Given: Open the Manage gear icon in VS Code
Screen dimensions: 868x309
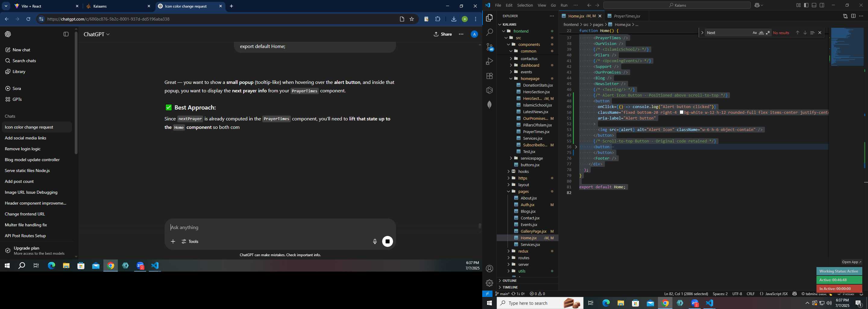Looking at the screenshot, I should (x=489, y=283).
